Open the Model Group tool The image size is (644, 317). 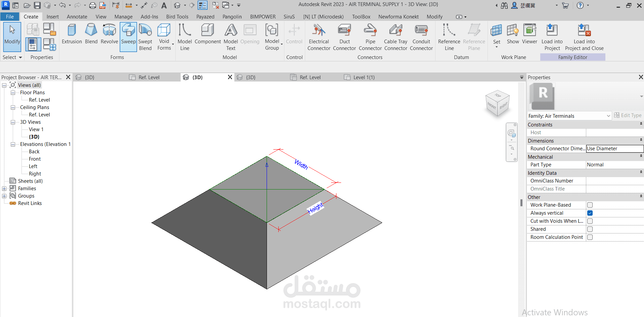[x=272, y=37]
